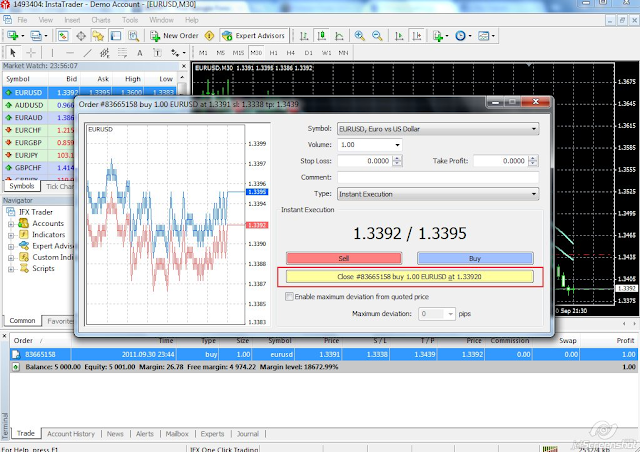Expand Custom Indicators node in Navigator
This screenshot has height=452, width=640.
(11, 258)
